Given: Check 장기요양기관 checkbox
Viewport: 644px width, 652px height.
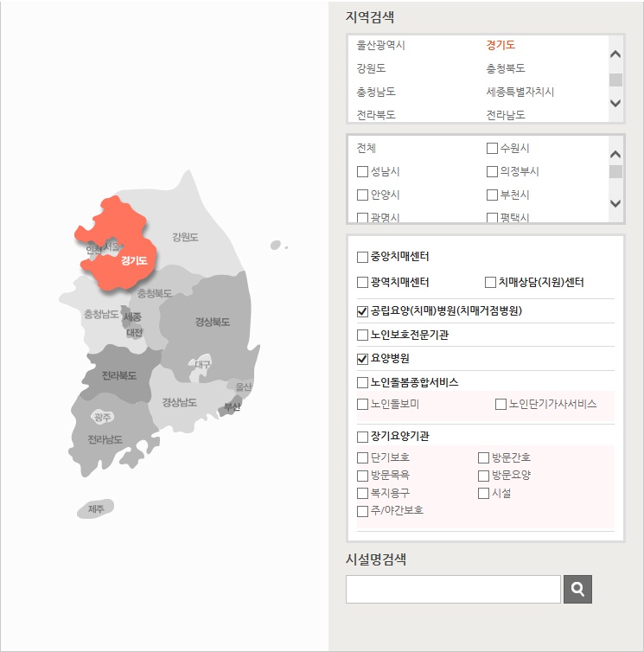Looking at the screenshot, I should 362,437.
